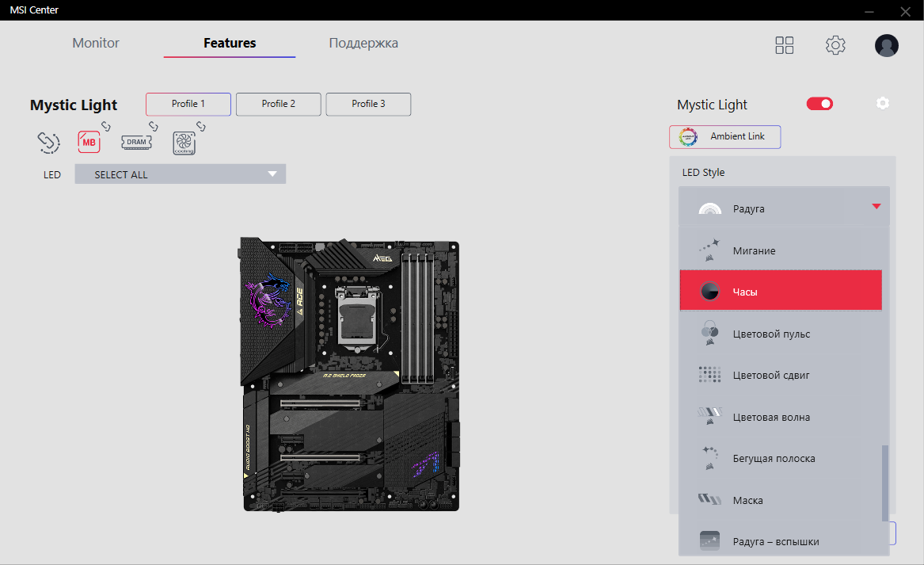Open the grid apps view icon
924x565 pixels.
pos(785,45)
